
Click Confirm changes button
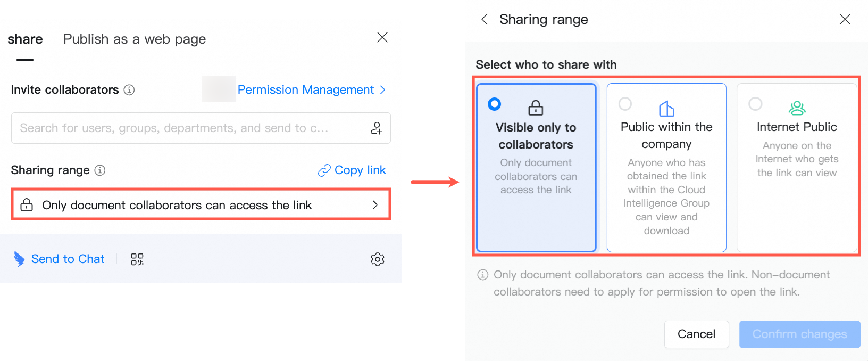point(800,334)
